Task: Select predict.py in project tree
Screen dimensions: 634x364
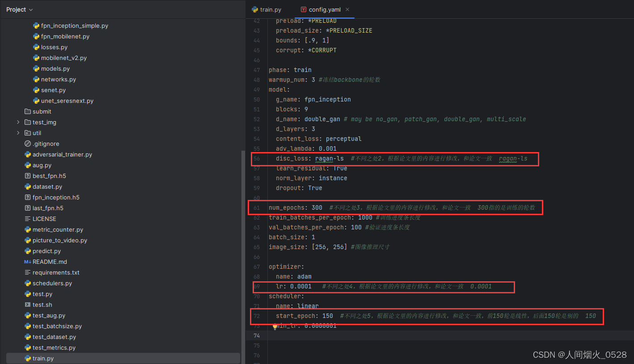Action: (46, 251)
